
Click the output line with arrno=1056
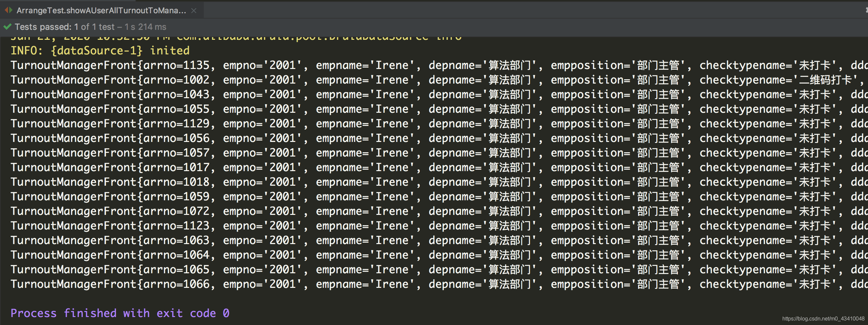click(439, 138)
